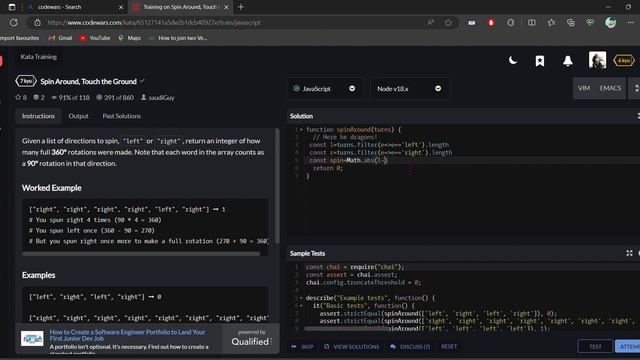
Task: Open browser essentials heart icon
Action: [590, 22]
